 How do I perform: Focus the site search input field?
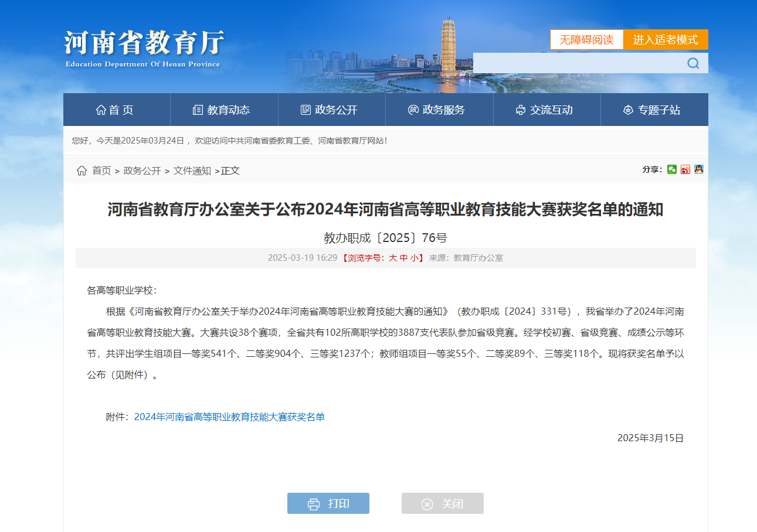tap(575, 63)
